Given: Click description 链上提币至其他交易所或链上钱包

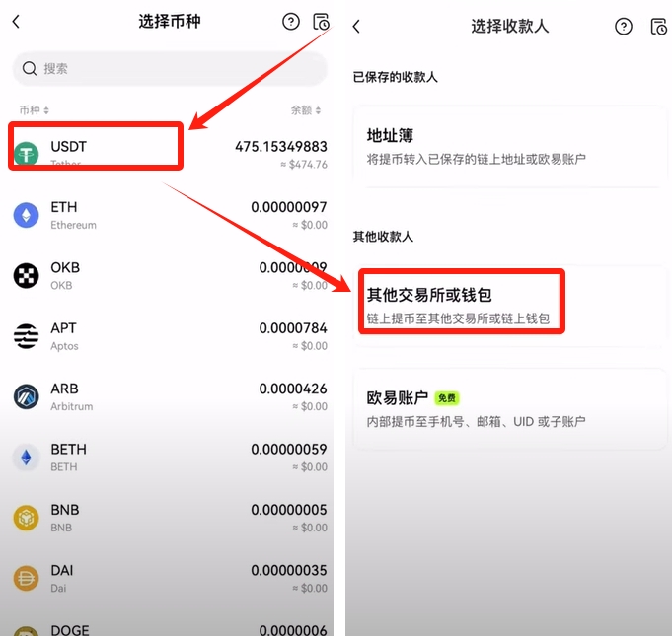Looking at the screenshot, I should [x=458, y=318].
